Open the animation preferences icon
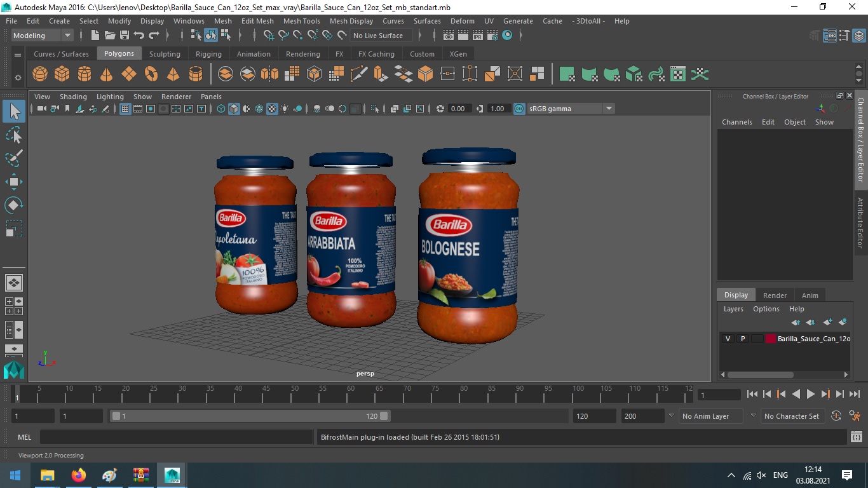Image resolution: width=868 pixels, height=488 pixels. (x=855, y=416)
